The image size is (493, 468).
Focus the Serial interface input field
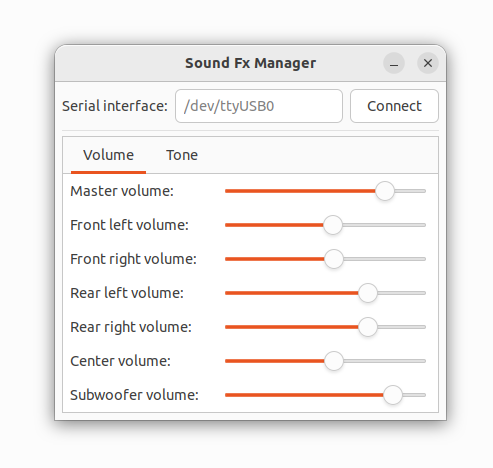(x=259, y=106)
